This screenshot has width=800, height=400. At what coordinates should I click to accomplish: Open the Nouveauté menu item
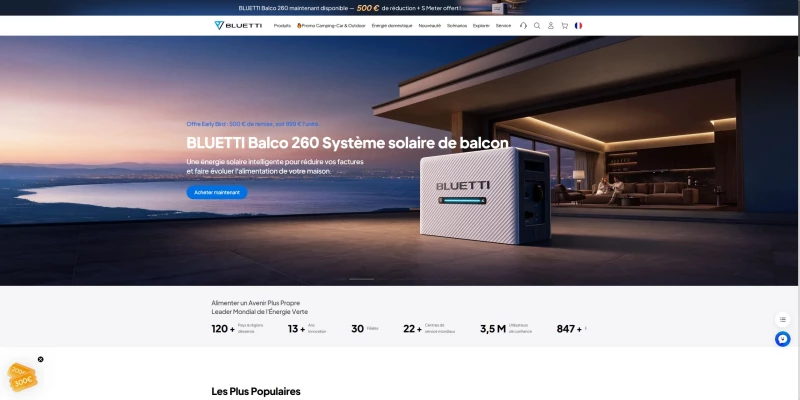(430, 26)
